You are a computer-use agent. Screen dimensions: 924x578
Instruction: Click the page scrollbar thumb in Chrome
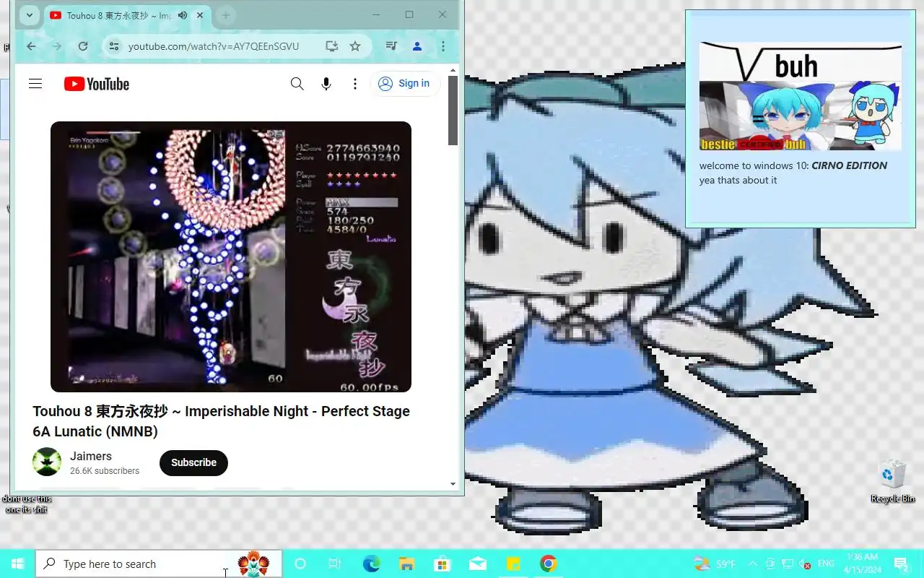(x=453, y=111)
